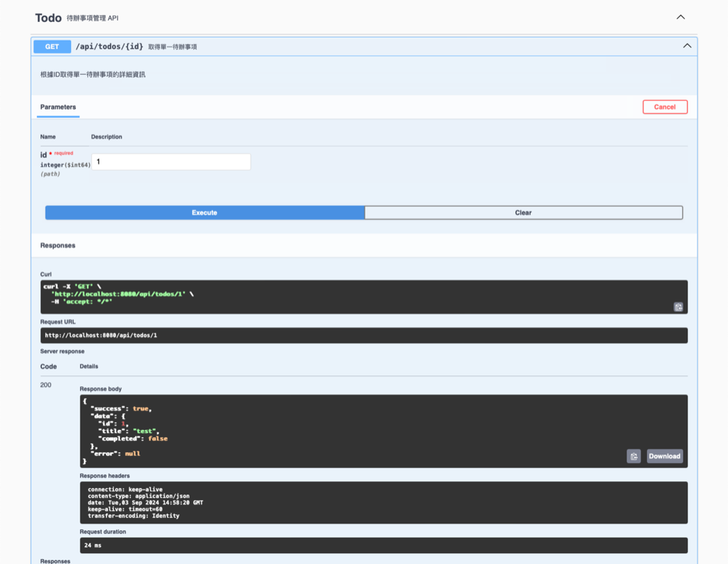Click the Name column header

click(48, 137)
